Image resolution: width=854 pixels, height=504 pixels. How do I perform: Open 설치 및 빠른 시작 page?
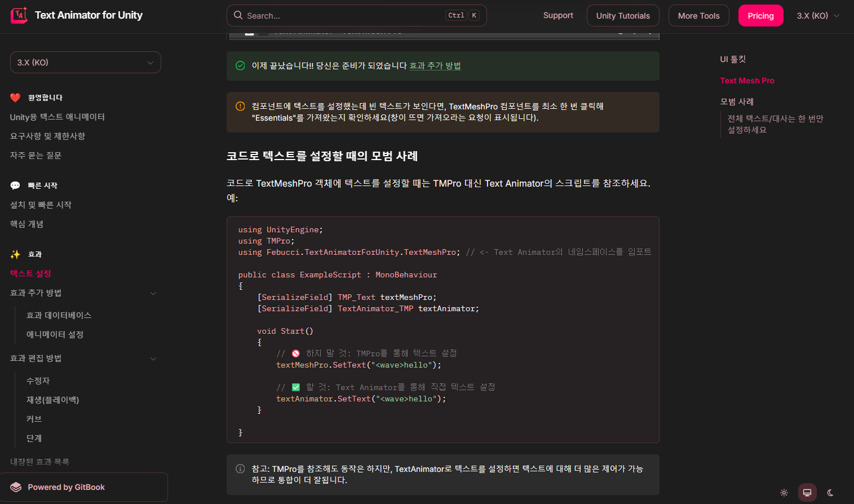(x=41, y=205)
